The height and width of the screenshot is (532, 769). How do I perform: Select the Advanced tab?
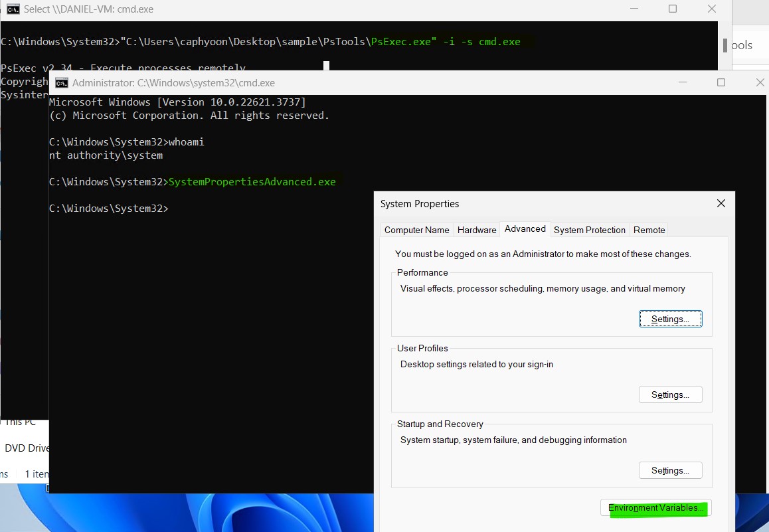(525, 229)
